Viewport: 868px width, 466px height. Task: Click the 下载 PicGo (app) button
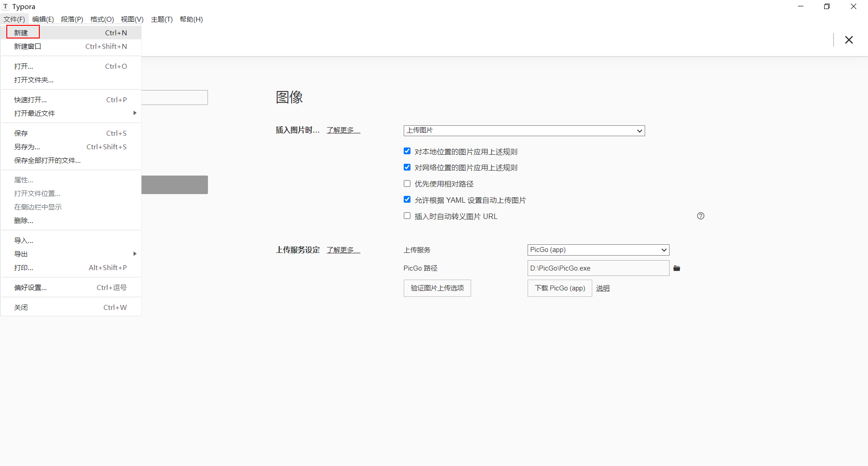[x=559, y=288]
